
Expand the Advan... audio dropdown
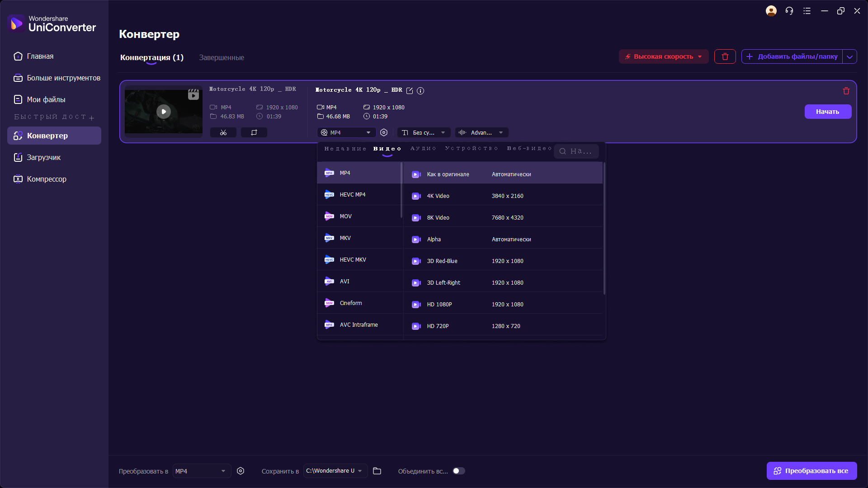pyautogui.click(x=482, y=132)
